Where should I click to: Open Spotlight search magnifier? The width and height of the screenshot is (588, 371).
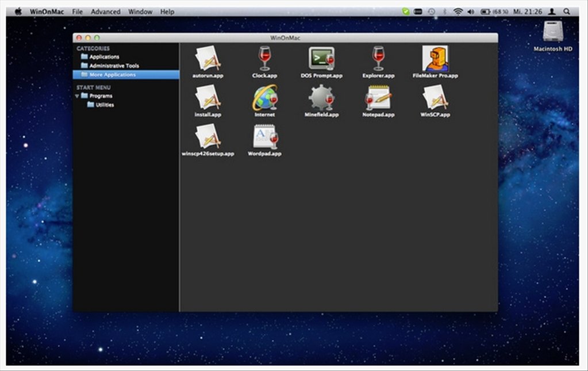click(x=567, y=12)
